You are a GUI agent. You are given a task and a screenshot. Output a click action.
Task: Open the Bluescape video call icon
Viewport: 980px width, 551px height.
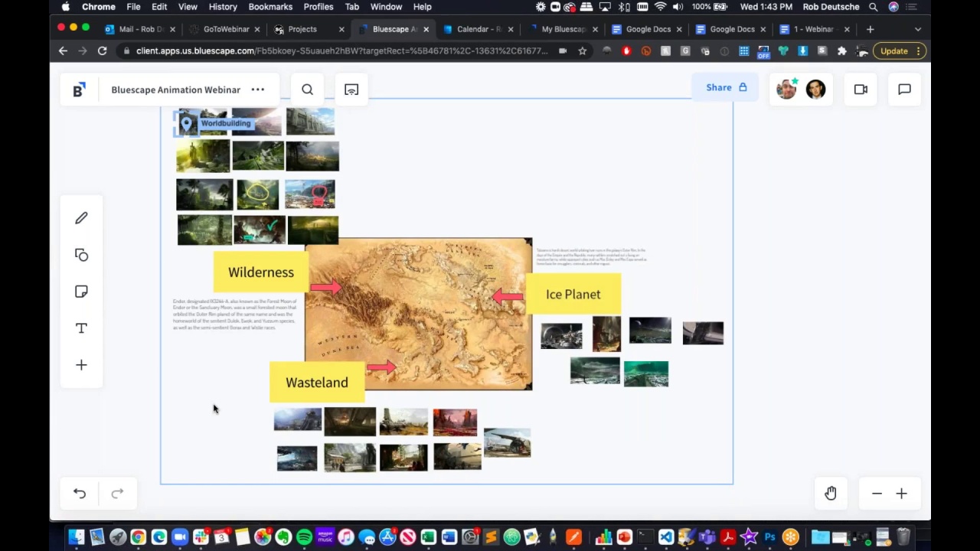coord(861,90)
